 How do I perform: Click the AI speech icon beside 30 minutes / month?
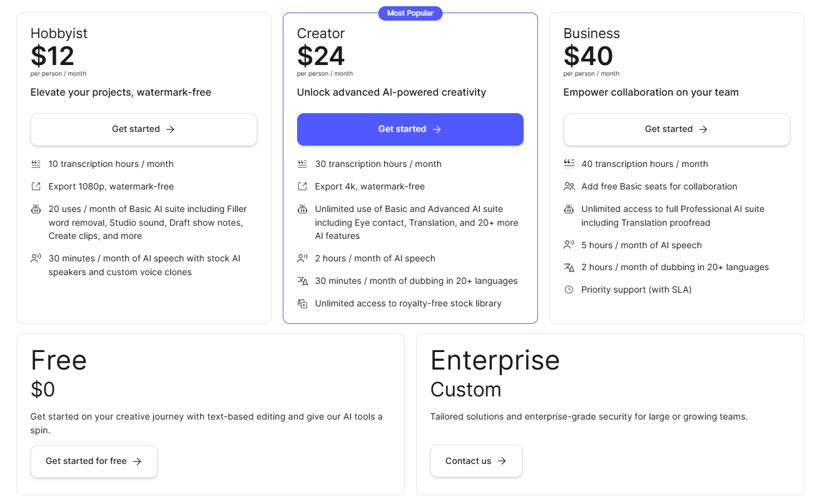tap(36, 258)
